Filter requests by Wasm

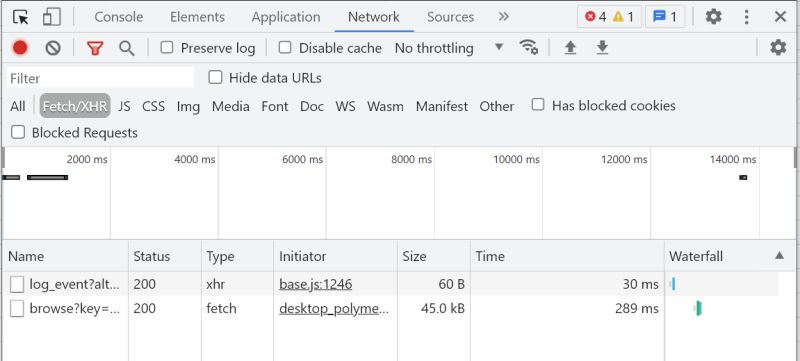pos(385,106)
